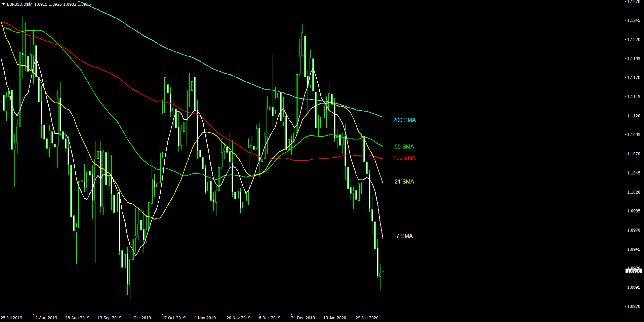Select the 1.0970 price scale value
This screenshot has height=322, width=644.
(x=634, y=230)
